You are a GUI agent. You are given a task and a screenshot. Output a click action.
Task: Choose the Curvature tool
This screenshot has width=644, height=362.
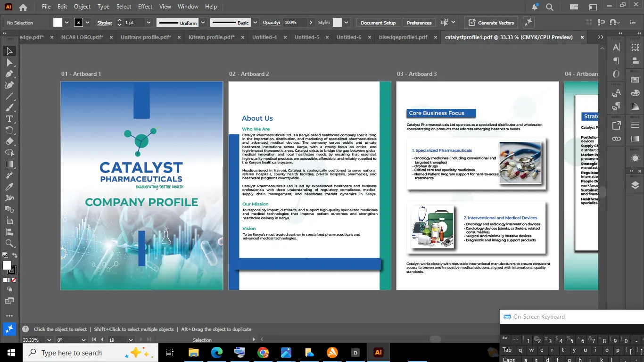pos(9,85)
